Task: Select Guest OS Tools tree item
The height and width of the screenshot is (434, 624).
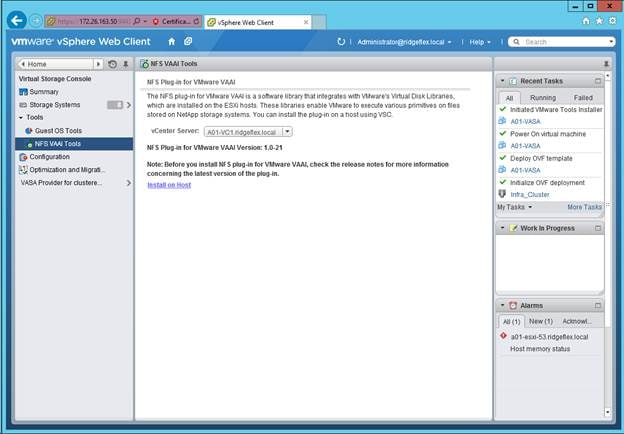Action: point(58,131)
